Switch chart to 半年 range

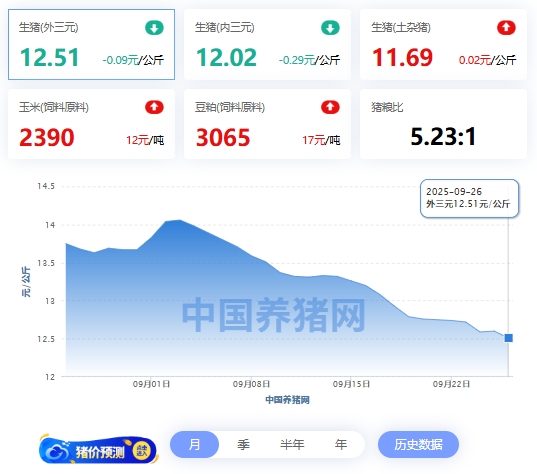pos(292,445)
